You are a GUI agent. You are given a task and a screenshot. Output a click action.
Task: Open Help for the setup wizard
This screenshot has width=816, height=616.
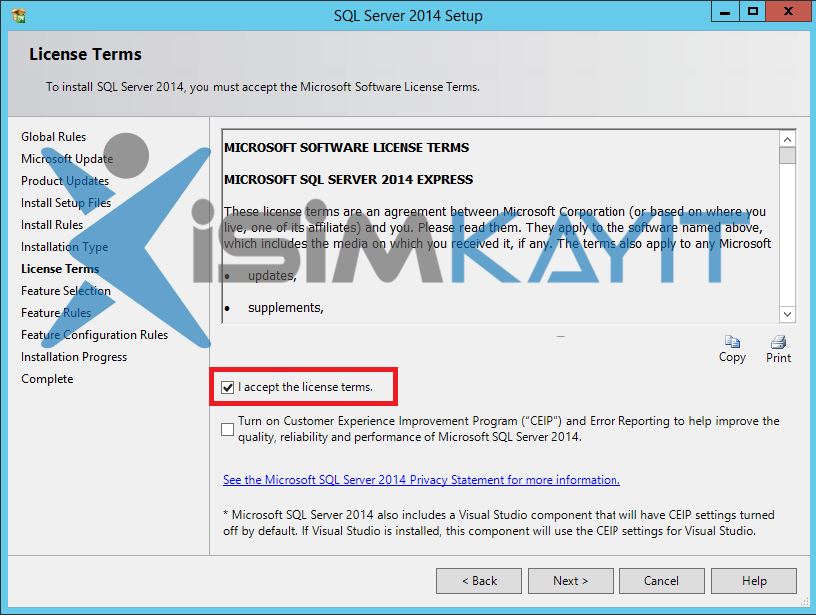[754, 581]
